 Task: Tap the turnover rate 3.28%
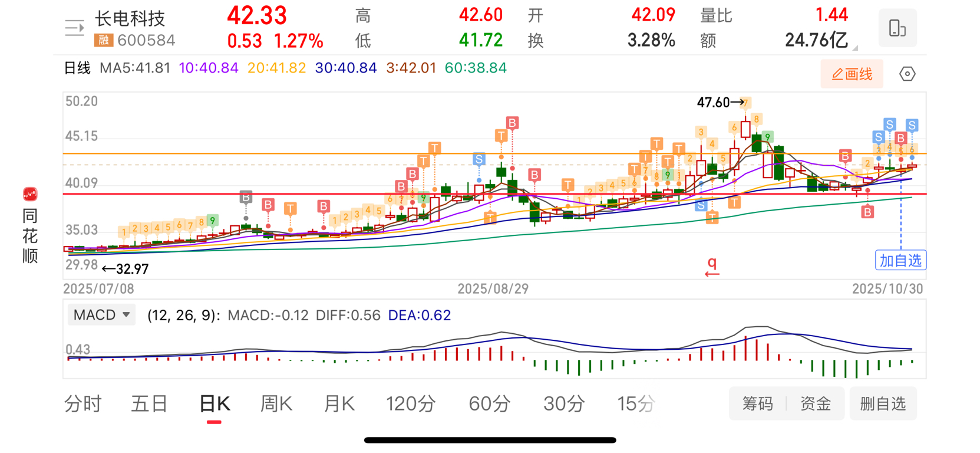651,40
